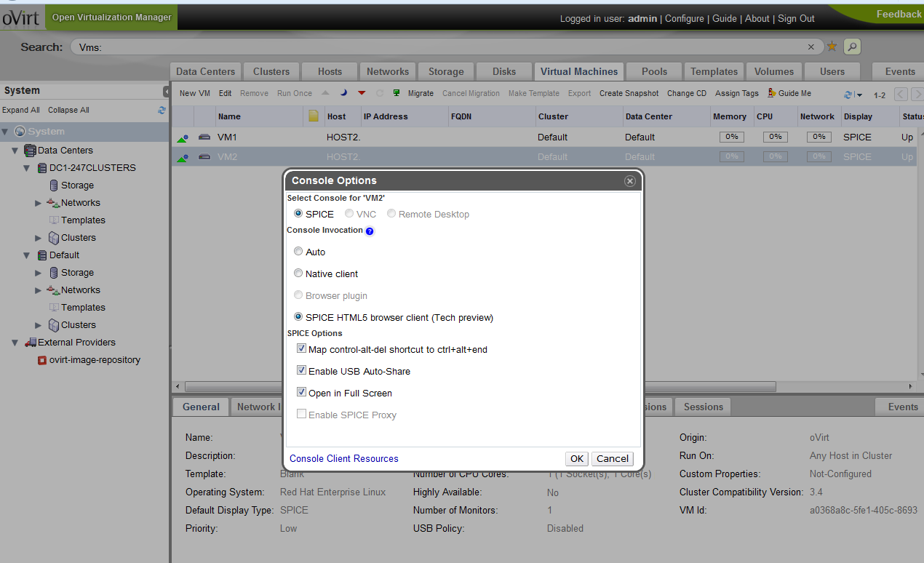Collapse the DC1-247CLUSTERS tree node
Screen dimensions: 924x563
click(x=26, y=168)
